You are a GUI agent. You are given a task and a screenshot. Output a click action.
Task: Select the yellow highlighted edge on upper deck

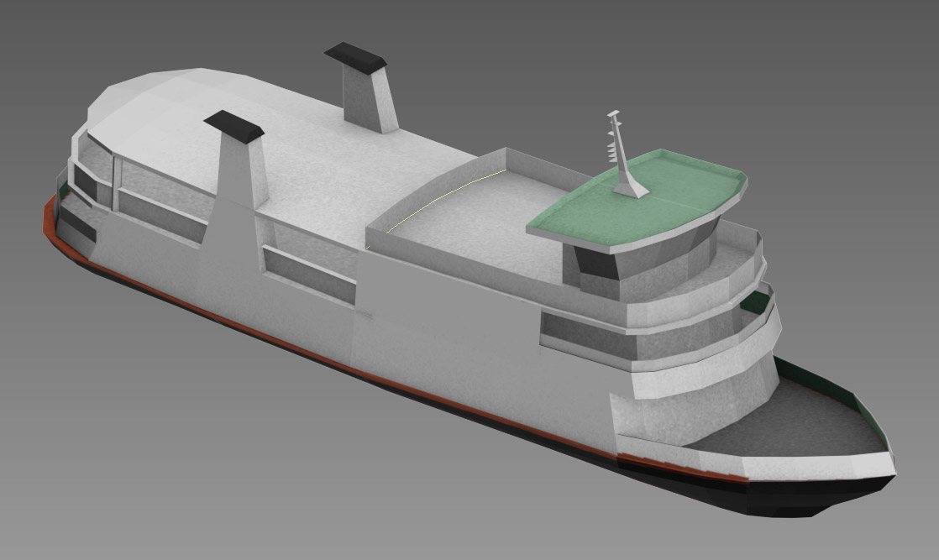pos(445,191)
